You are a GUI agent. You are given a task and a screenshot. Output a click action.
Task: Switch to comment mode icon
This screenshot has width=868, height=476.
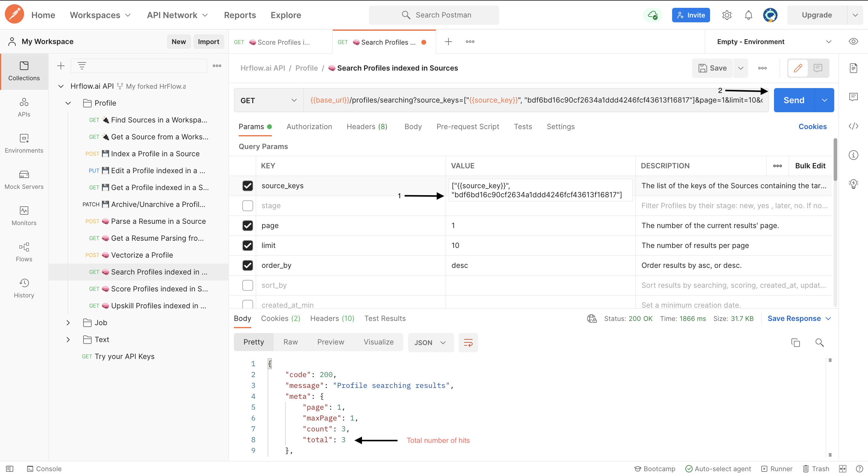click(x=818, y=68)
